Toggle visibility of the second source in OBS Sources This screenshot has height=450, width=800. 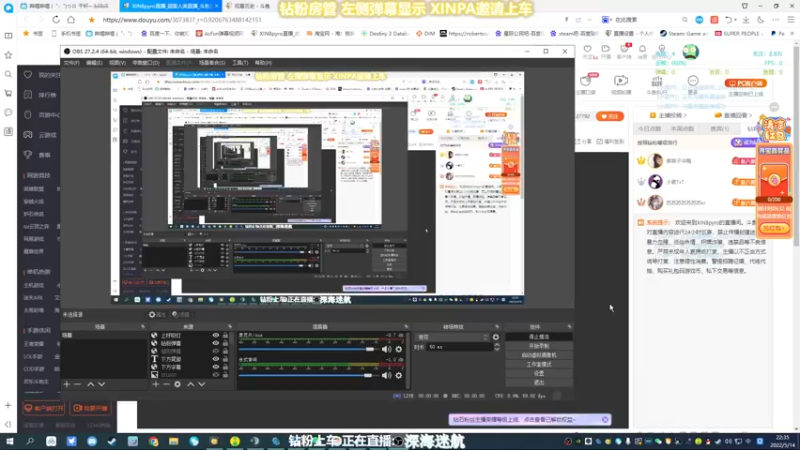216,343
